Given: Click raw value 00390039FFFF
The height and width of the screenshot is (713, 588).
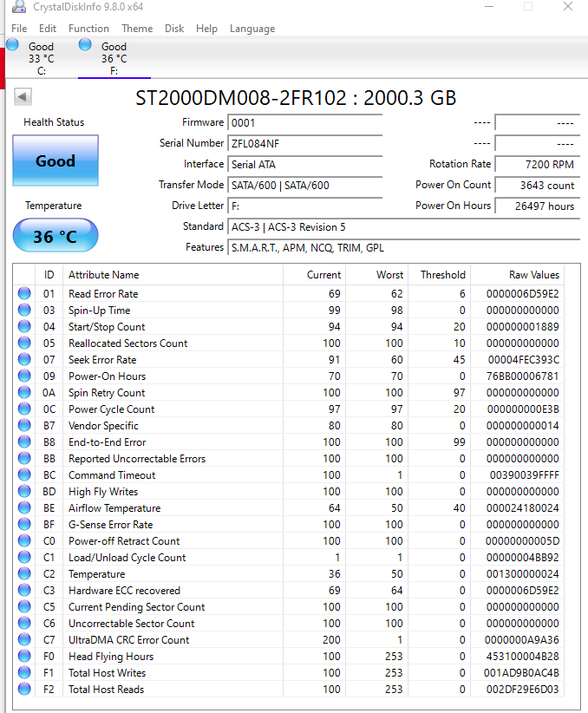Looking at the screenshot, I should (x=524, y=474).
